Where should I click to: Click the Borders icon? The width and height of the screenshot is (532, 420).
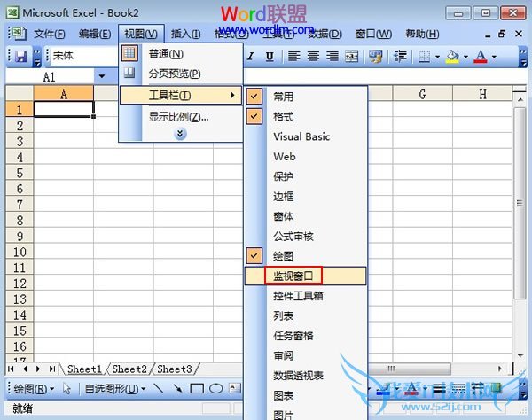(424, 57)
